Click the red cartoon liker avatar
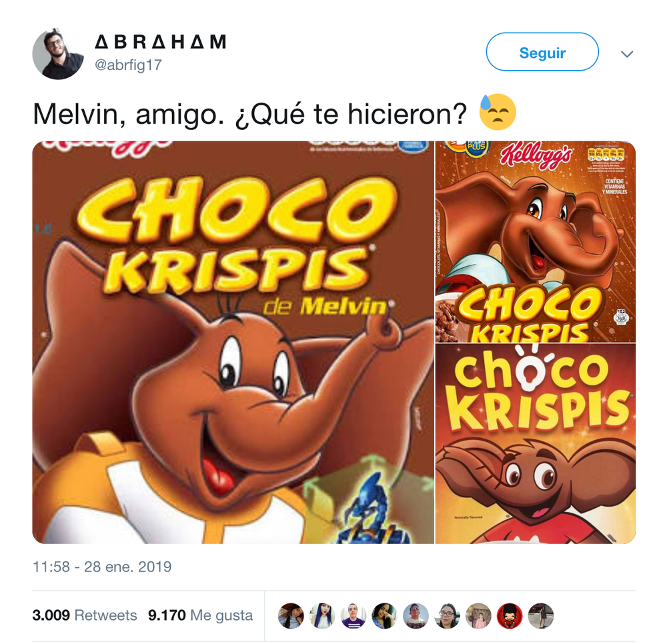 point(510,615)
